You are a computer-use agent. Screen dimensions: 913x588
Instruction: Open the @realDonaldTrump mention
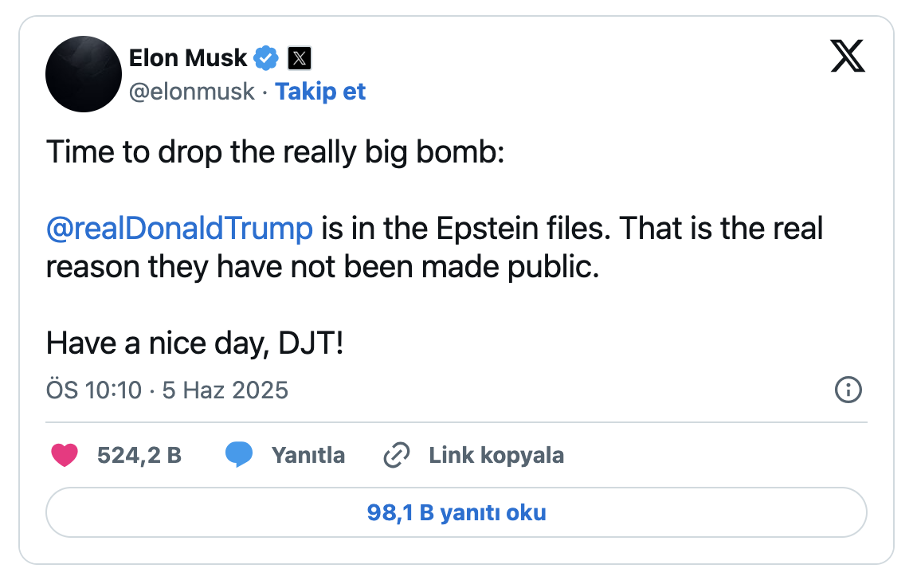179,229
